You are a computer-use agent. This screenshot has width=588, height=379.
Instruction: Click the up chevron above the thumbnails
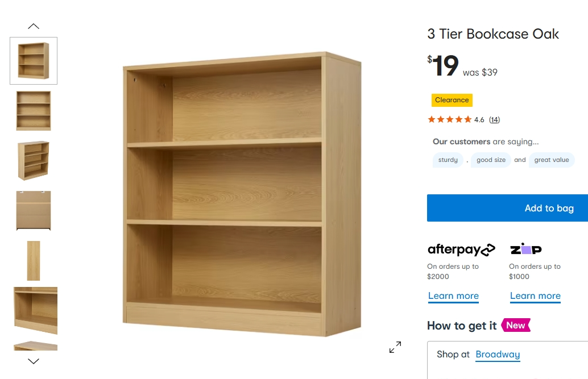pyautogui.click(x=34, y=26)
